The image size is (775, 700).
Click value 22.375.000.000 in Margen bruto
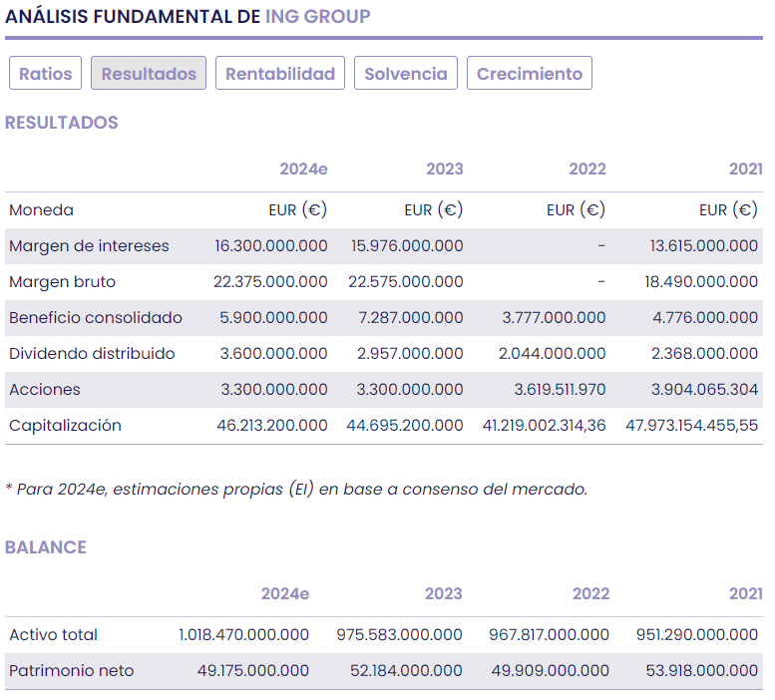click(x=270, y=281)
